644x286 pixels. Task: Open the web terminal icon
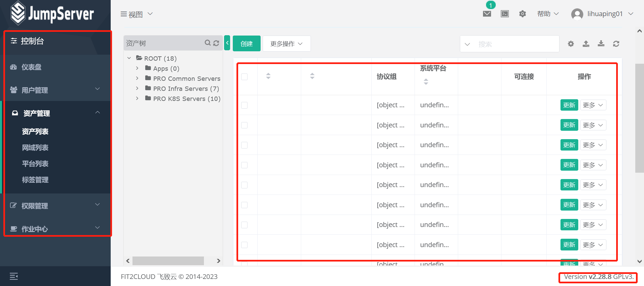coord(505,14)
